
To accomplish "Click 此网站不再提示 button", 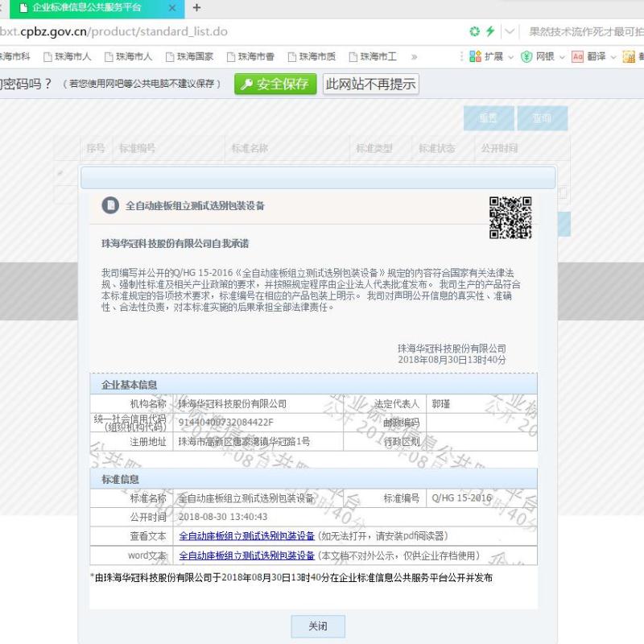I will click(370, 85).
